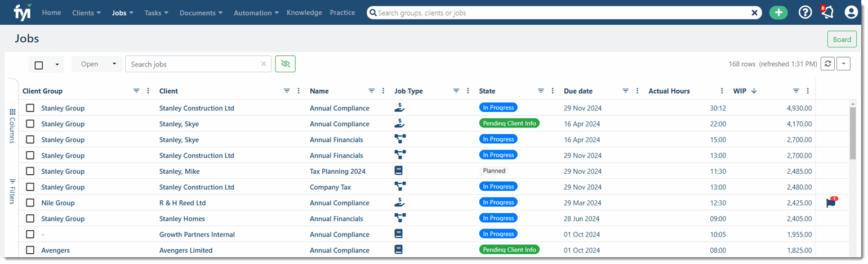Open the Avengers Limited client link

(x=186, y=250)
